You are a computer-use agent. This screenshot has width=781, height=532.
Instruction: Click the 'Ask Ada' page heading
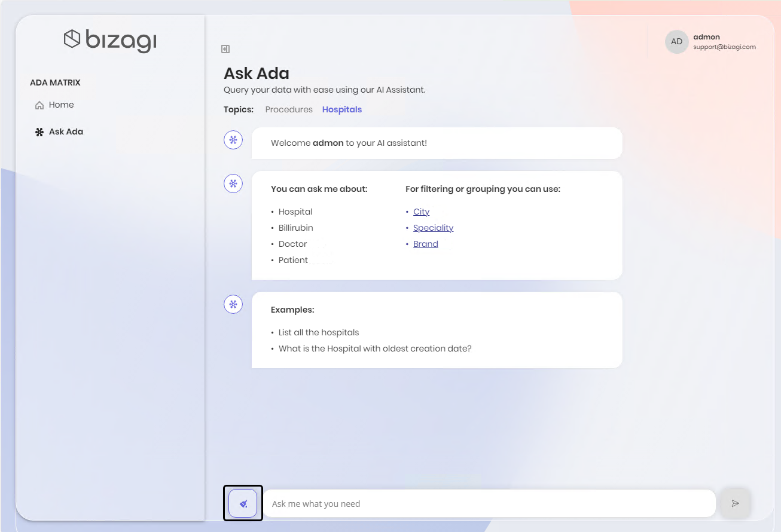(257, 74)
